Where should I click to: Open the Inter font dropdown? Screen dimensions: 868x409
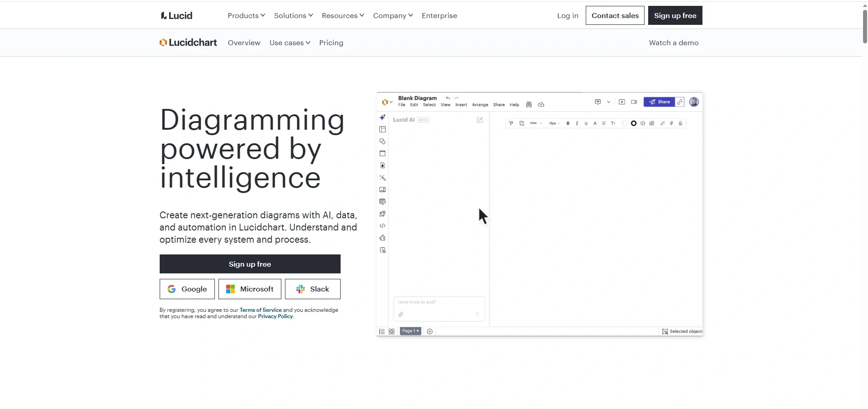[x=536, y=123]
